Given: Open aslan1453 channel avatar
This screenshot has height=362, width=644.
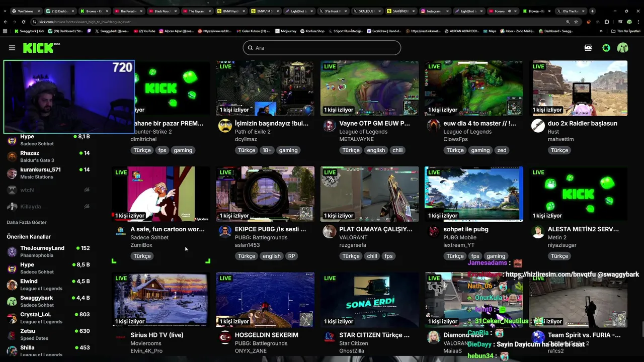Looking at the screenshot, I should (225, 231).
